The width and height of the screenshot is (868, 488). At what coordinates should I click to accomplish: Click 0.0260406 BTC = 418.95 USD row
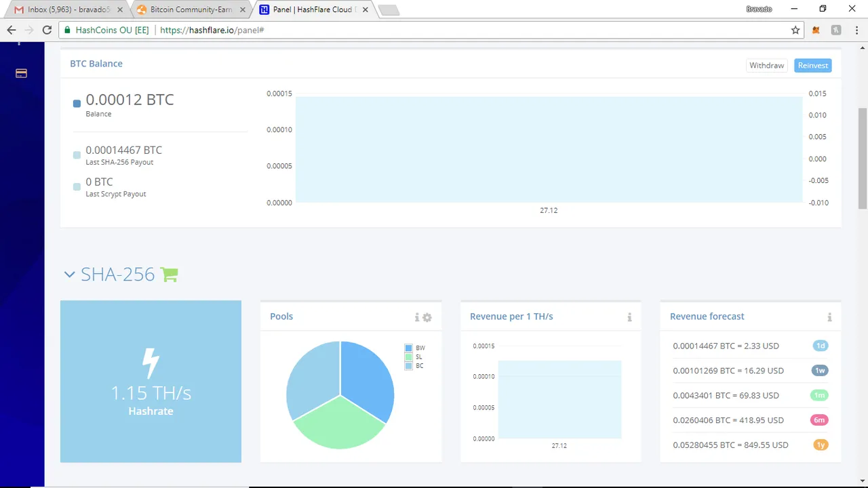click(750, 420)
